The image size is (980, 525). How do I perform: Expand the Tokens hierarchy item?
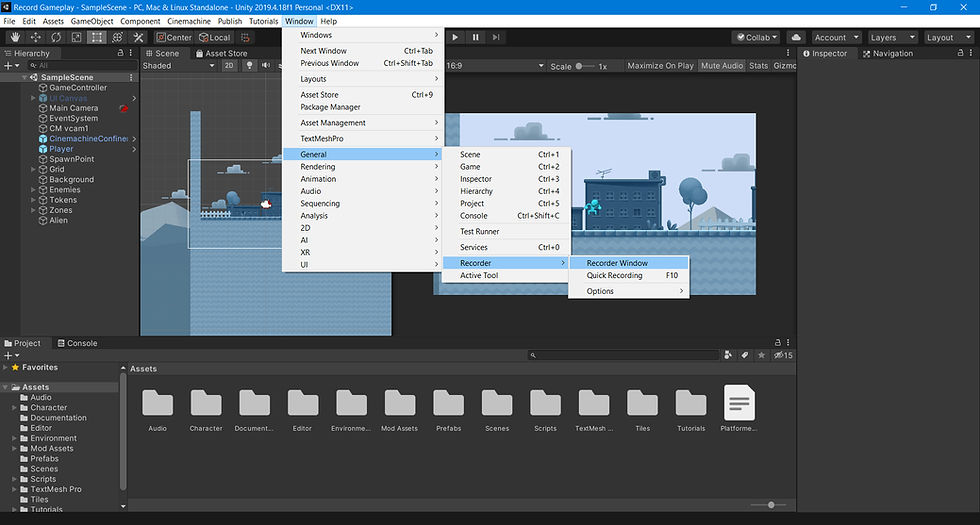[x=33, y=200]
